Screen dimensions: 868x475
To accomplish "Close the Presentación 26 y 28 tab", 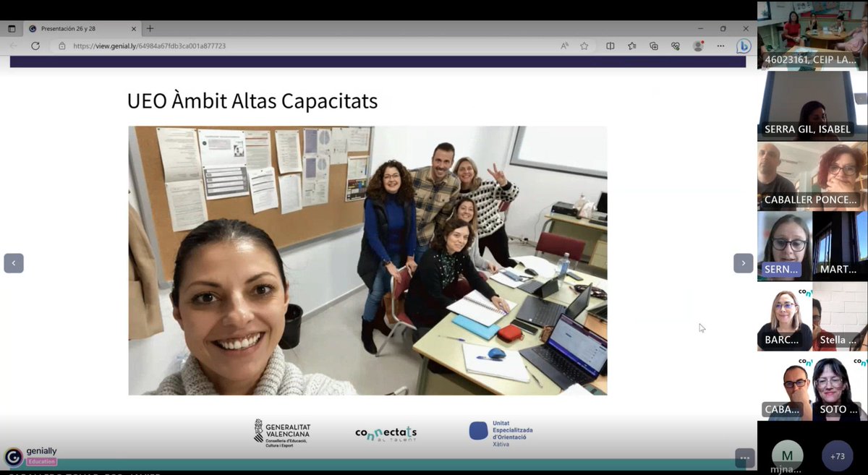I will tap(134, 29).
